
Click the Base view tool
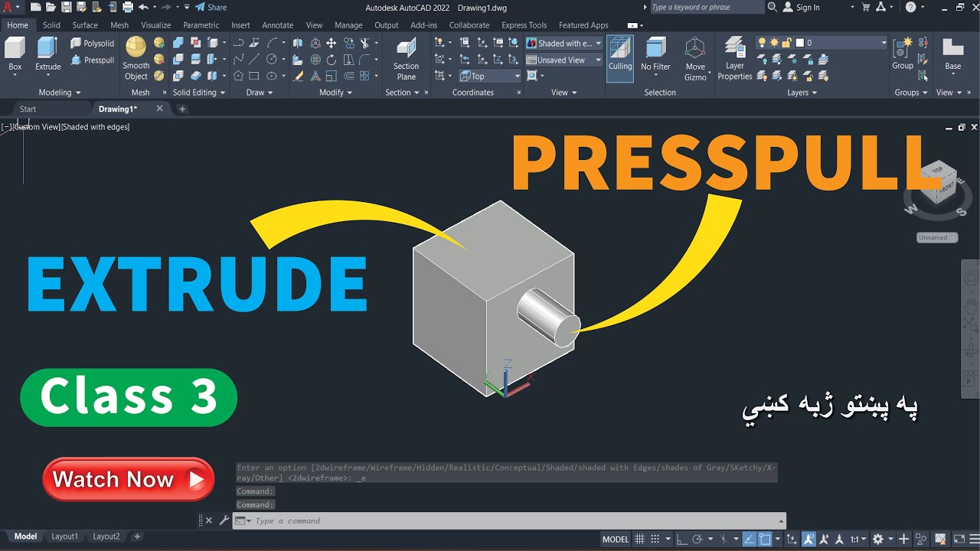click(953, 54)
